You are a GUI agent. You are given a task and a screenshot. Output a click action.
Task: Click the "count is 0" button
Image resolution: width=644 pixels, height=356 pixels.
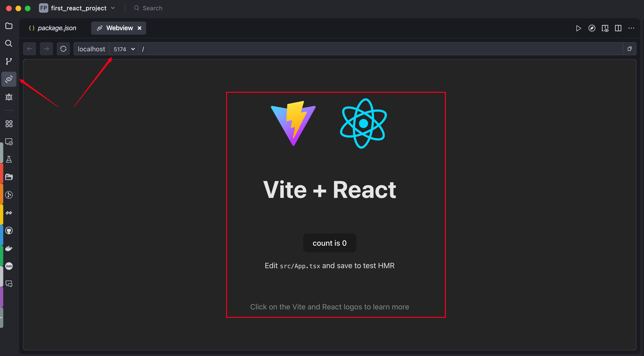[329, 243]
